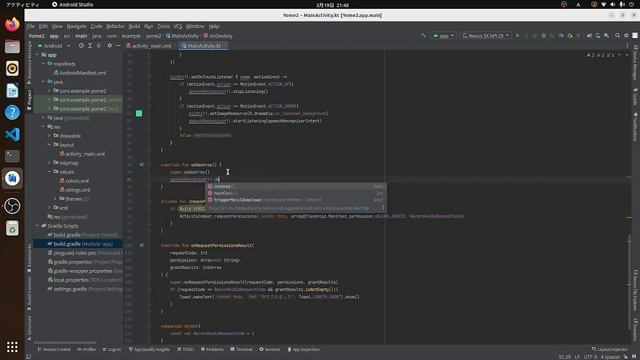This screenshot has height=360, width=640.
Task: Click the Run app play icon
Action: tap(518, 36)
